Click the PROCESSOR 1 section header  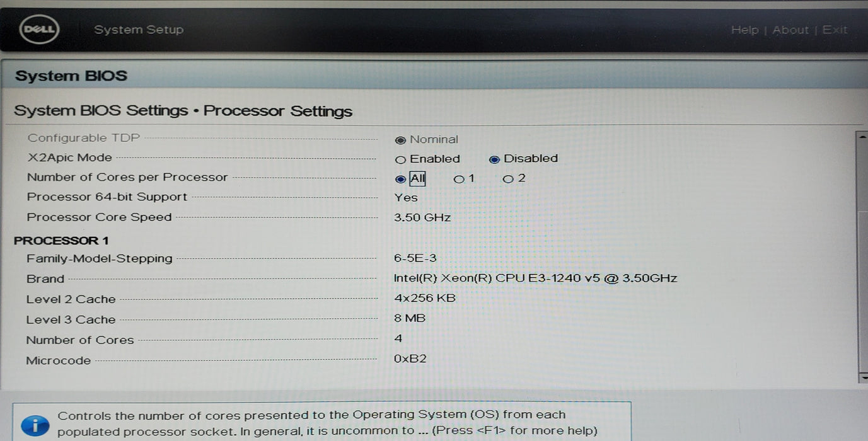[x=61, y=240]
